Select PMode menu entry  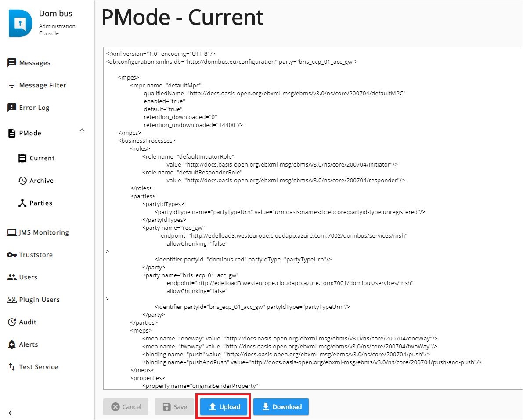pos(30,133)
